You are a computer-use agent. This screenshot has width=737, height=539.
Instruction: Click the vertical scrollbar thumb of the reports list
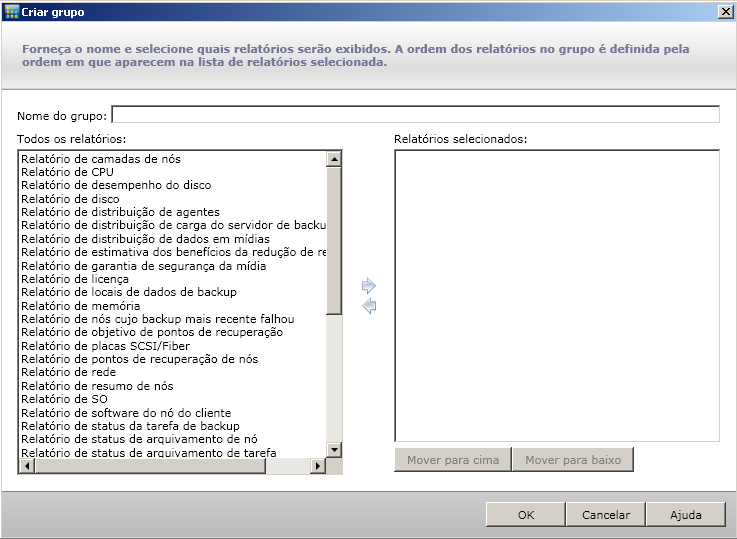point(334,241)
